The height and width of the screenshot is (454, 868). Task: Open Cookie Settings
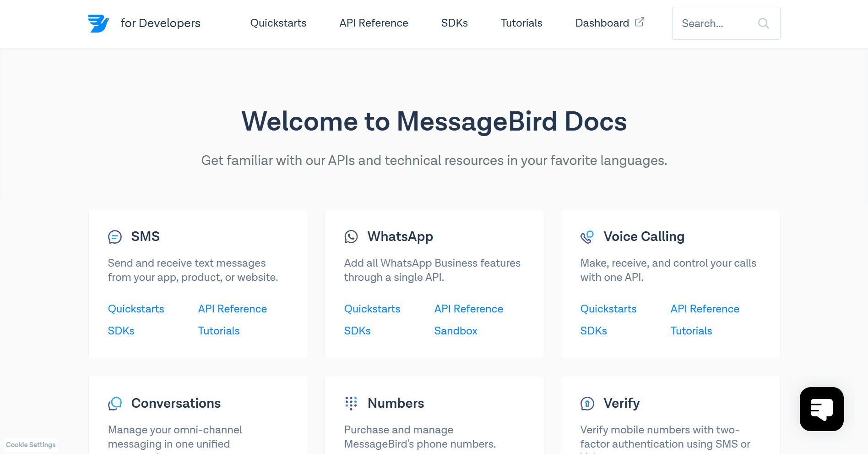(x=31, y=445)
